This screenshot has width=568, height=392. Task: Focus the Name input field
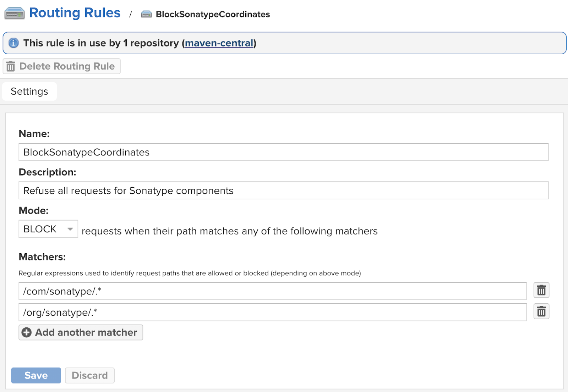283,152
